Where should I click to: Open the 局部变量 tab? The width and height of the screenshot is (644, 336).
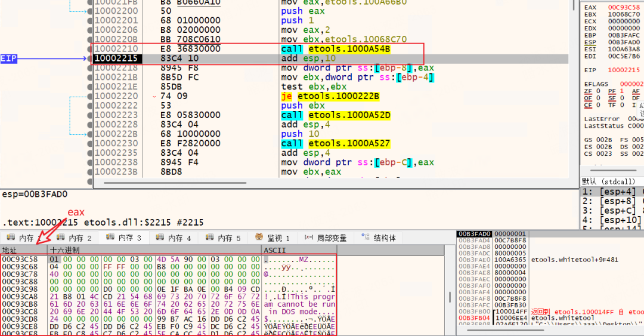pyautogui.click(x=326, y=238)
